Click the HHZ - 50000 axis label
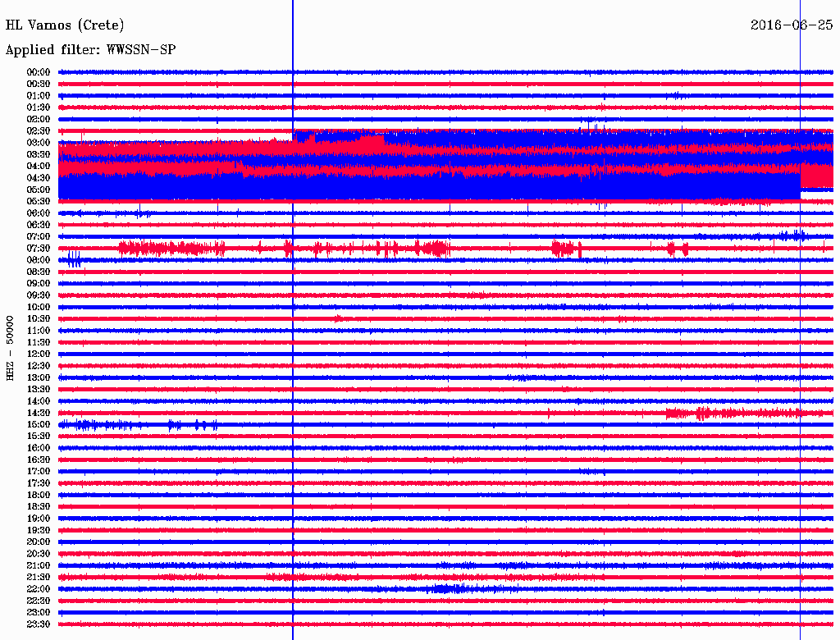Image resolution: width=840 pixels, height=640 pixels. coord(10,349)
